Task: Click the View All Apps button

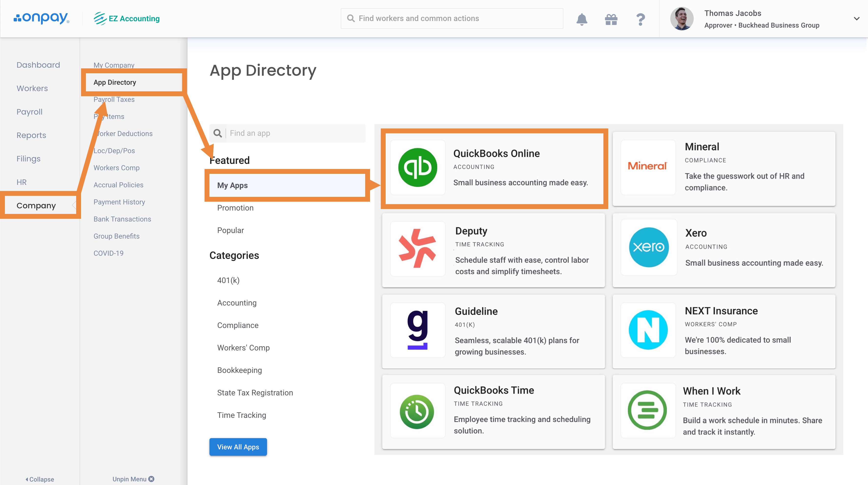Action: click(238, 447)
